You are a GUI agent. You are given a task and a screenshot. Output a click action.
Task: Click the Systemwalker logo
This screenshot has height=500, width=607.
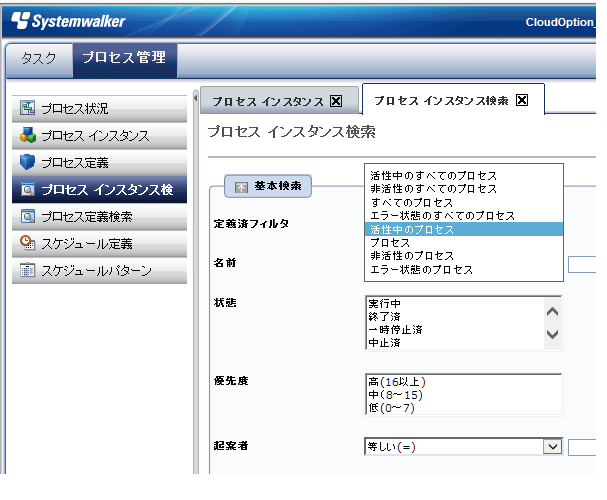point(68,21)
